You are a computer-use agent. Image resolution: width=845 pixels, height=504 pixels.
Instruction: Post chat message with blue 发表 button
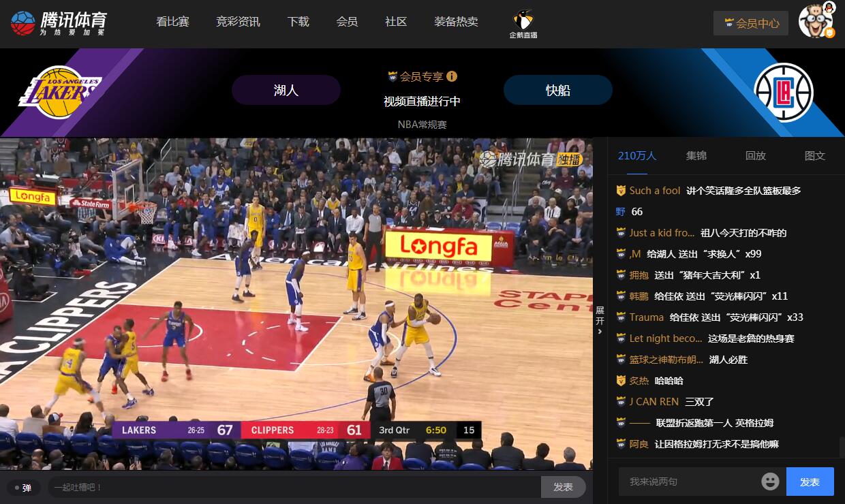click(810, 482)
